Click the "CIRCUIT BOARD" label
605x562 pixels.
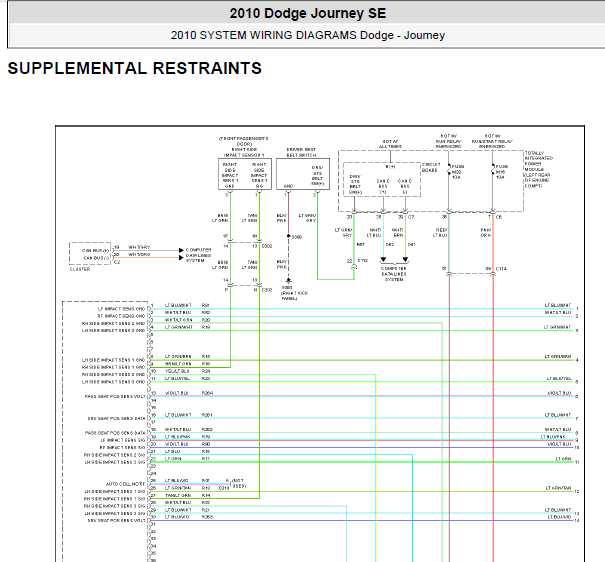click(x=431, y=167)
